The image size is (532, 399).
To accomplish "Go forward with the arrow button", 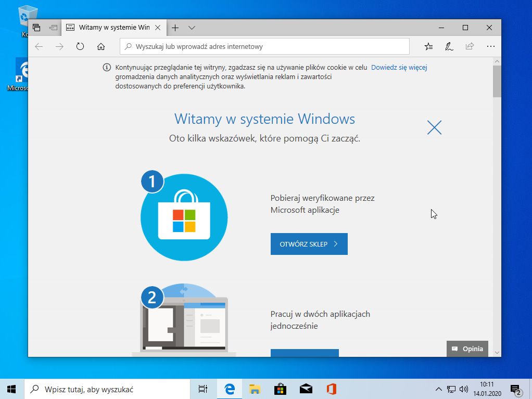I will click(x=59, y=46).
